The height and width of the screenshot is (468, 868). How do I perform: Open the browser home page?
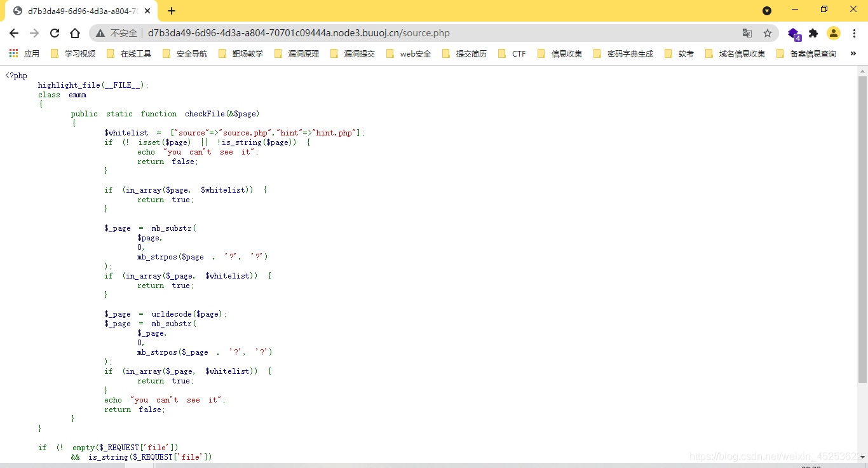point(75,33)
